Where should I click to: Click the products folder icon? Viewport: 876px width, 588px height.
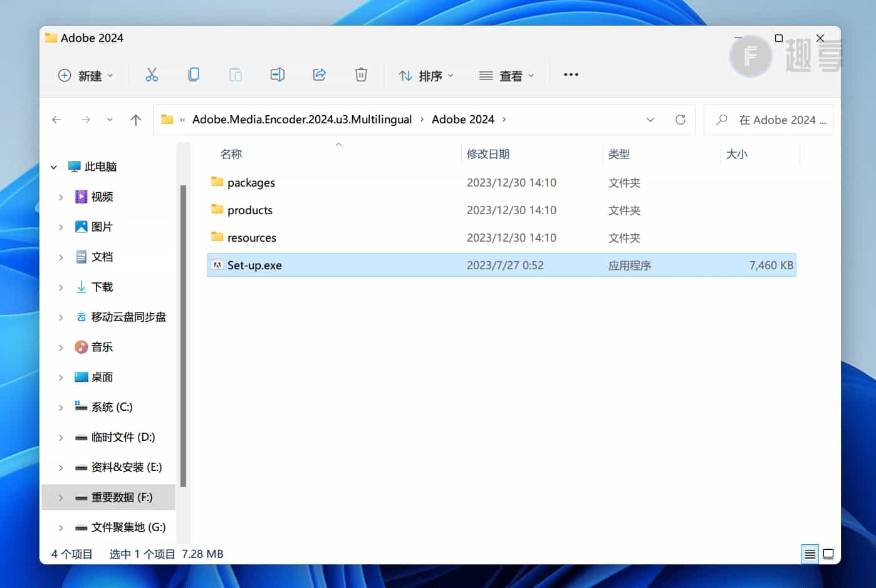pyautogui.click(x=217, y=209)
